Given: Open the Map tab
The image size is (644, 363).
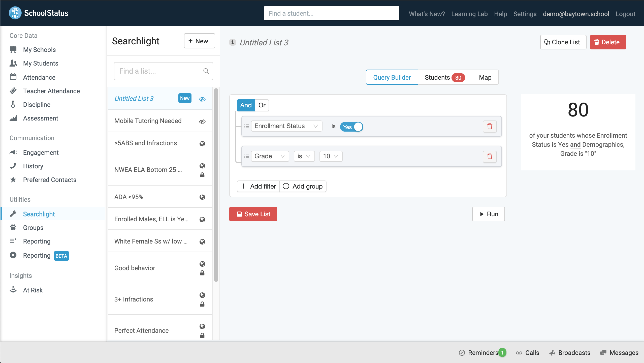Looking at the screenshot, I should point(485,77).
